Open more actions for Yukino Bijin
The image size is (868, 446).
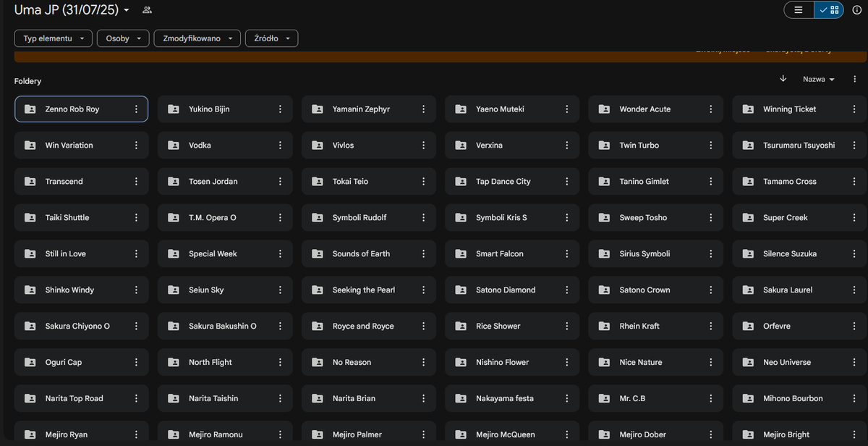280,109
